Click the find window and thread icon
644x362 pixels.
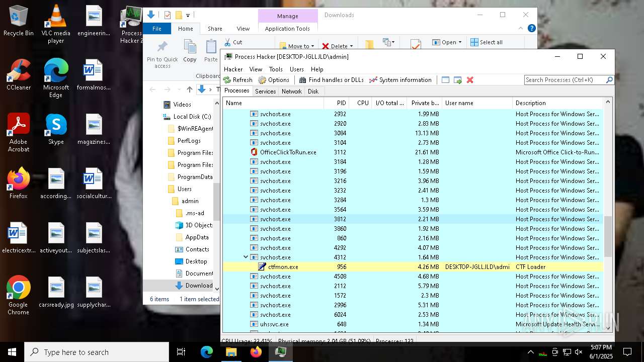coord(457,80)
